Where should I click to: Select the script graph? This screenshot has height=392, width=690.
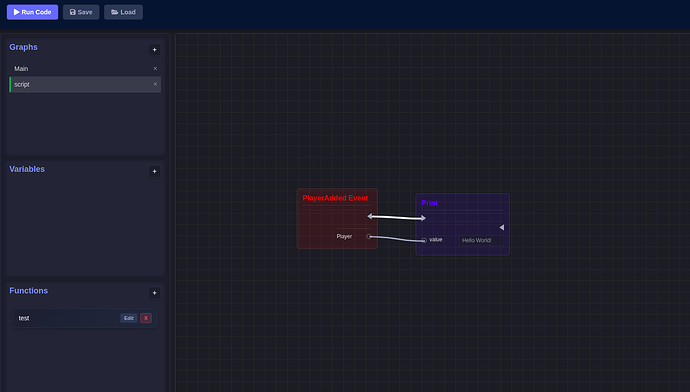(85, 84)
